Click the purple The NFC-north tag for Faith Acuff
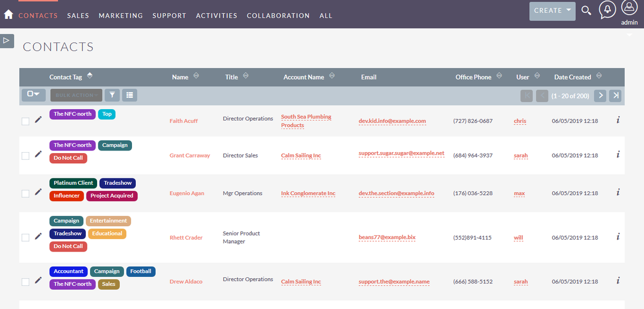The height and width of the screenshot is (309, 644). tap(72, 114)
